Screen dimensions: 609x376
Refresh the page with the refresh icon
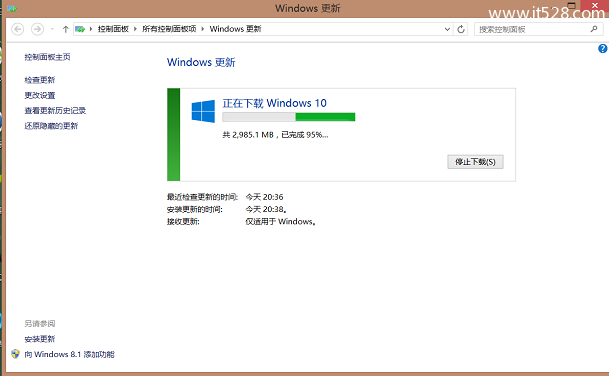[x=461, y=29]
